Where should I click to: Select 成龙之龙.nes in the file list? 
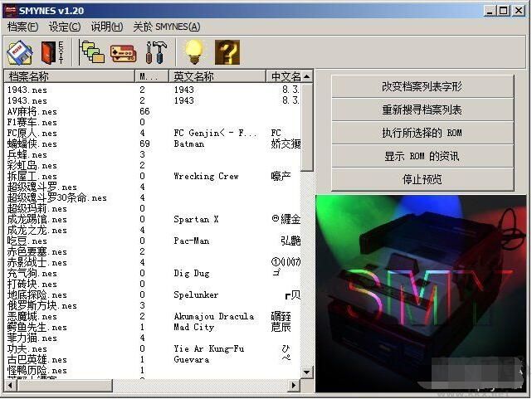pyautogui.click(x=37, y=231)
